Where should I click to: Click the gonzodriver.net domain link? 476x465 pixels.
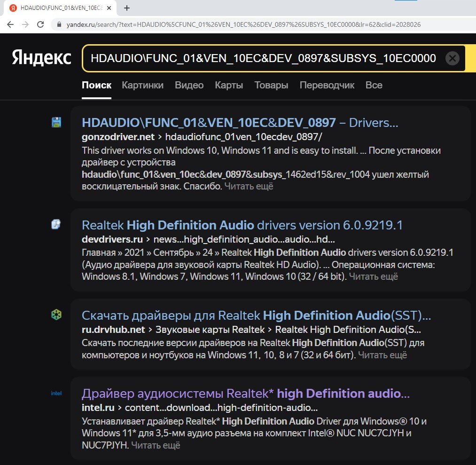click(x=118, y=137)
